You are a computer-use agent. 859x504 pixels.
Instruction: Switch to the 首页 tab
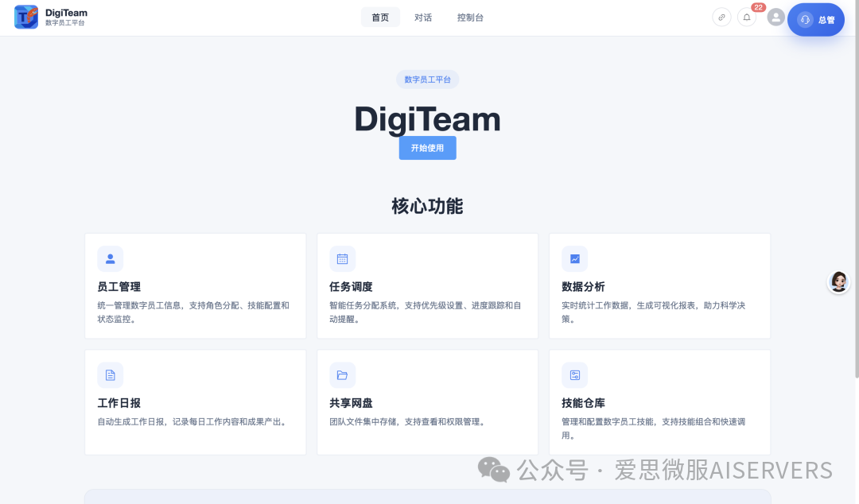tap(380, 17)
